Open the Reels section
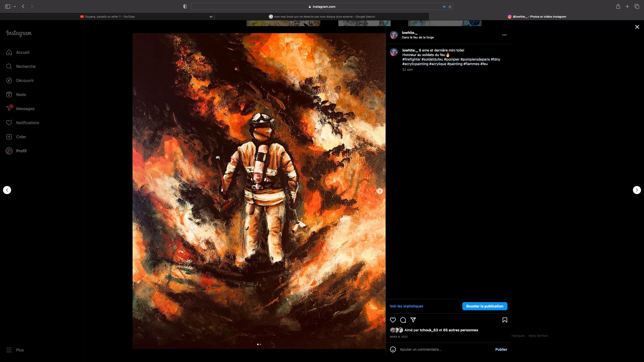 point(21,95)
